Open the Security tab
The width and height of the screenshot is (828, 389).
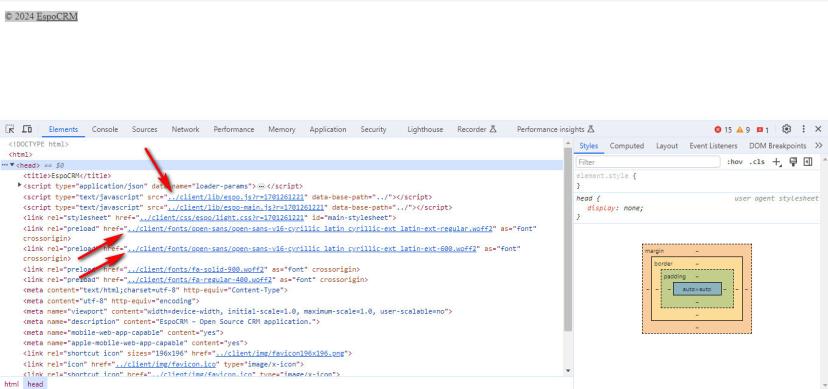[373, 129]
